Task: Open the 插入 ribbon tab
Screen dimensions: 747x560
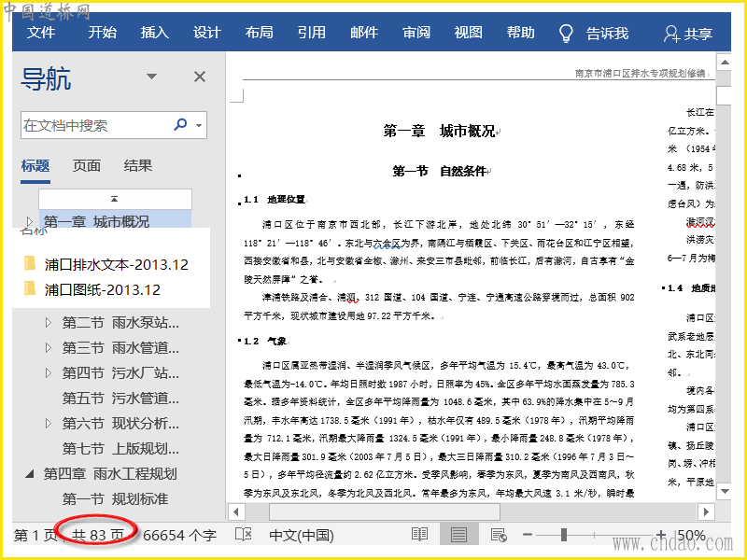Action: [x=155, y=33]
